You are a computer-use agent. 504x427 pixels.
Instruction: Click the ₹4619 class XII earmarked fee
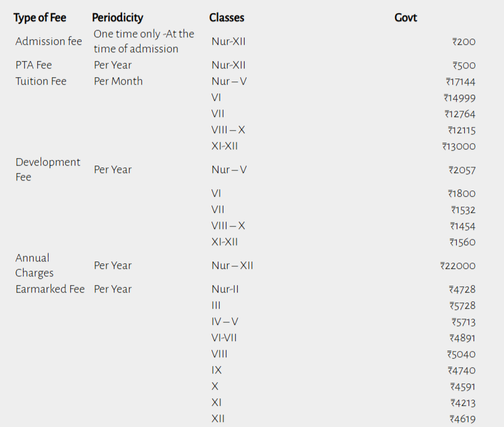462,419
